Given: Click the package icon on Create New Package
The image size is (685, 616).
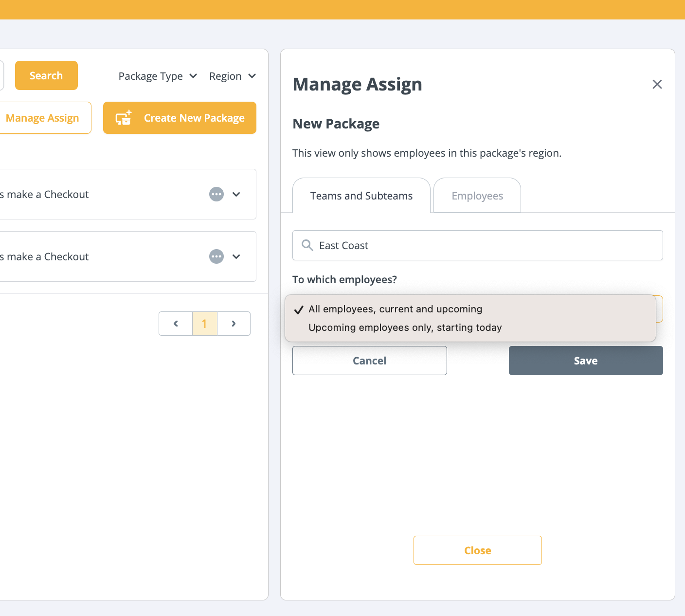Looking at the screenshot, I should (x=124, y=118).
